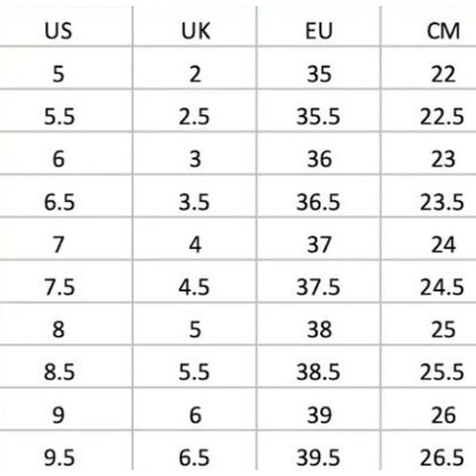Select the 23.5 CM cell

(441, 202)
